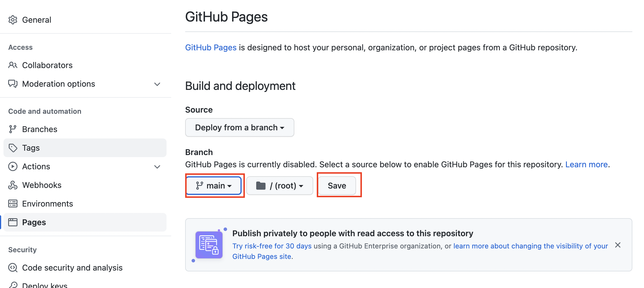The width and height of the screenshot is (644, 288).
Task: Expand the Actions submenu chevron
Action: tap(157, 167)
